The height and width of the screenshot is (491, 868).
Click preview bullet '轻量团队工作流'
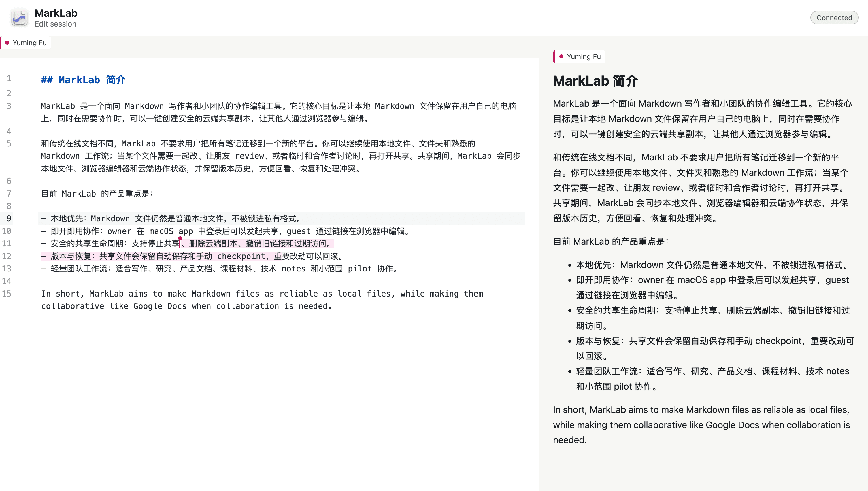(x=713, y=378)
